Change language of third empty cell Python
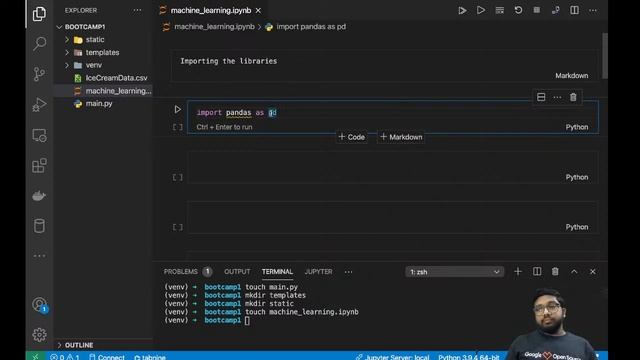 click(577, 227)
